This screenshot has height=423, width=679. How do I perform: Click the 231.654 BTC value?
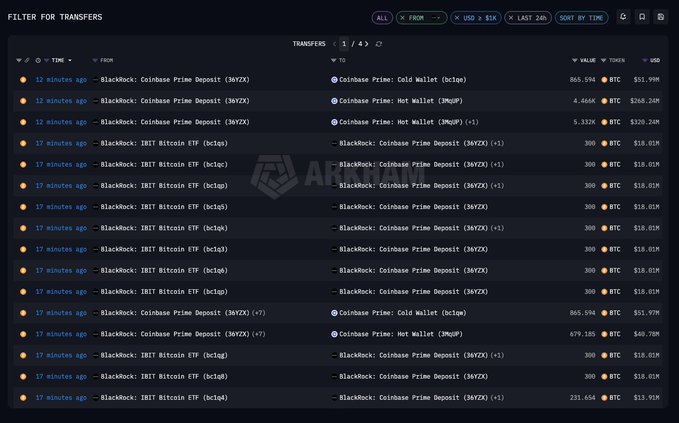582,397
